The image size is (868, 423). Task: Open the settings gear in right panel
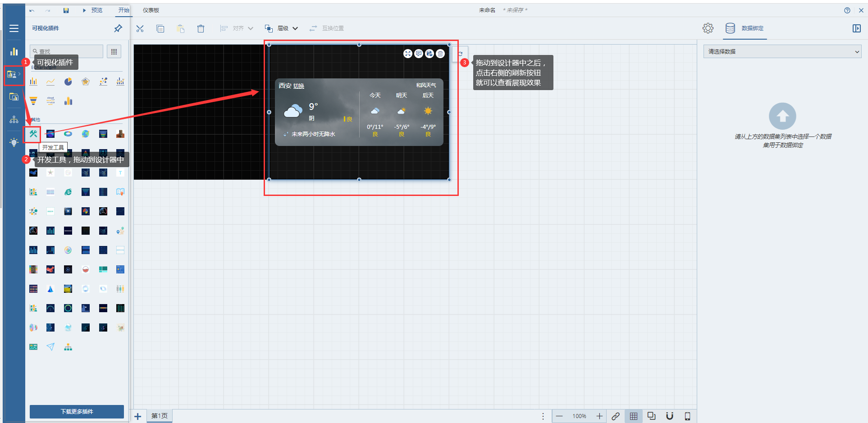tap(708, 28)
